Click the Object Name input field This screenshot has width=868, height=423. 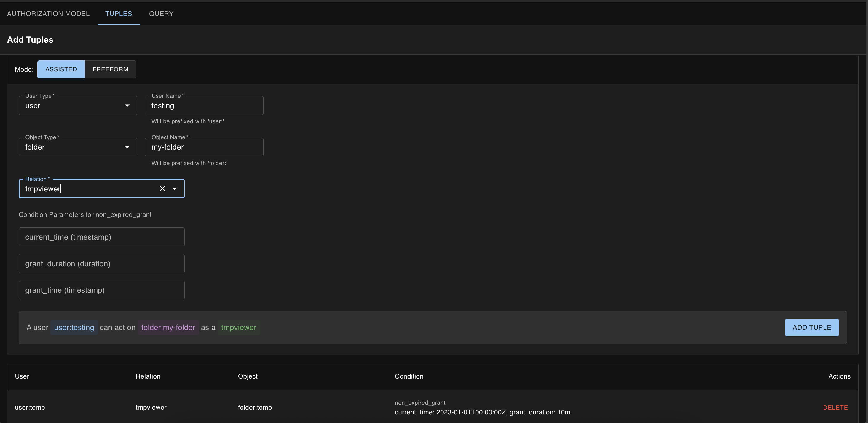204,147
